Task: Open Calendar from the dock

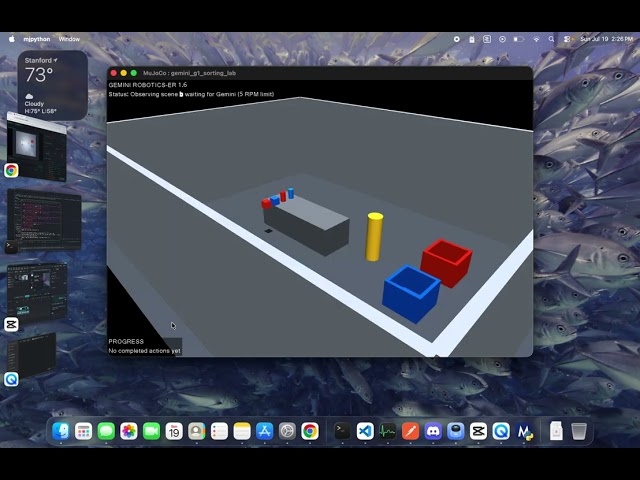Action: pyautogui.click(x=174, y=431)
